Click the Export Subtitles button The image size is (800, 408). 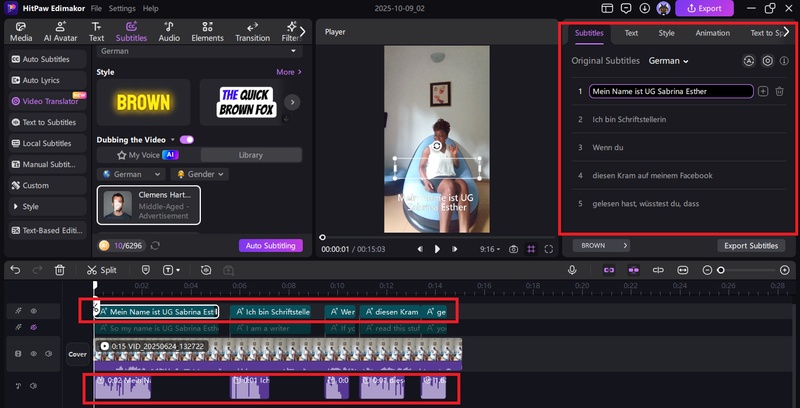(750, 245)
